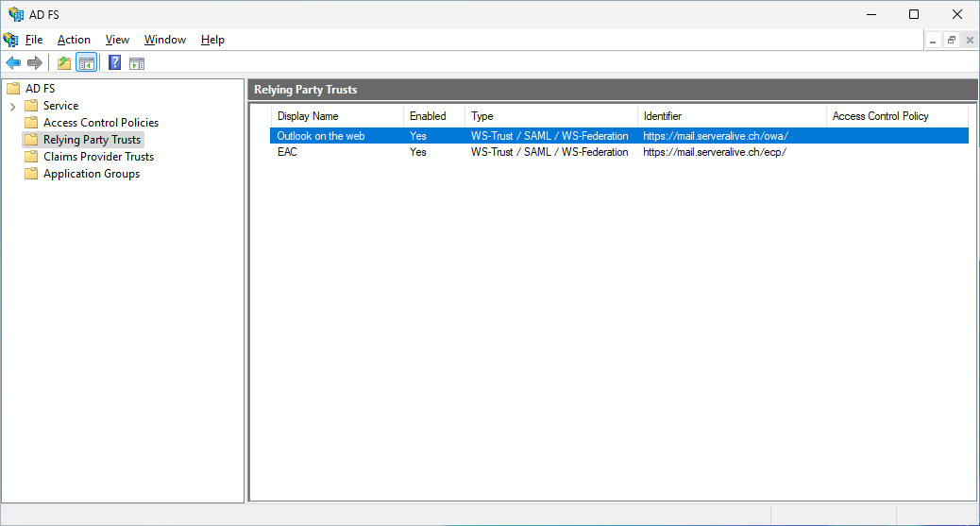Sort by Enabled column header
The image size is (980, 526).
[434, 116]
